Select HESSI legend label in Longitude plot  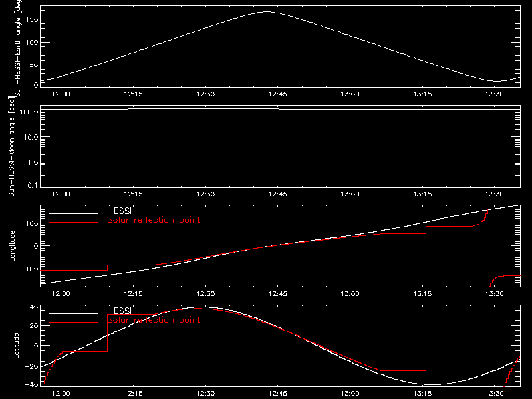coord(119,211)
